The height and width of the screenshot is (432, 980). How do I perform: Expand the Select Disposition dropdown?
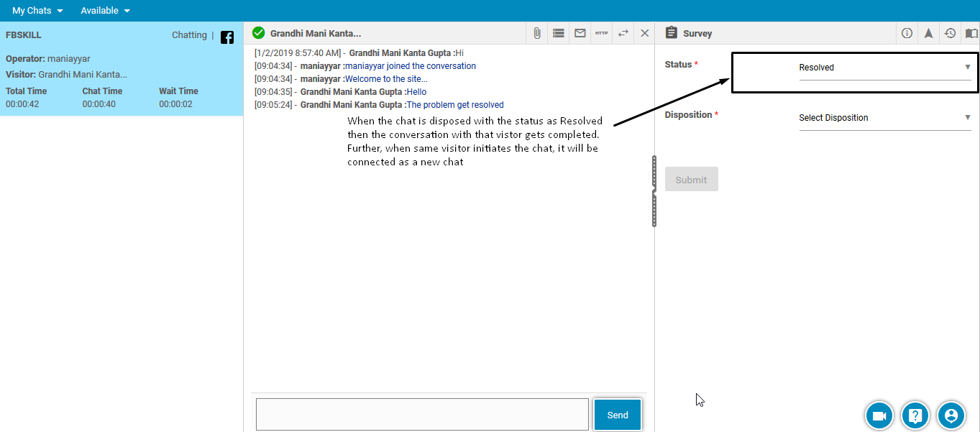click(x=884, y=118)
